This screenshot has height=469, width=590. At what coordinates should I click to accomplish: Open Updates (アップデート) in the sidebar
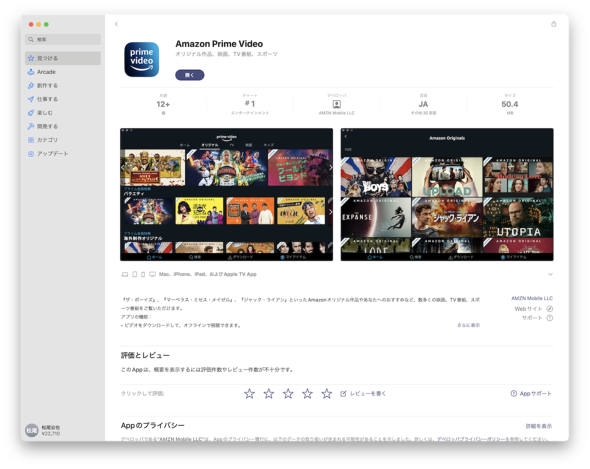pyautogui.click(x=63, y=154)
